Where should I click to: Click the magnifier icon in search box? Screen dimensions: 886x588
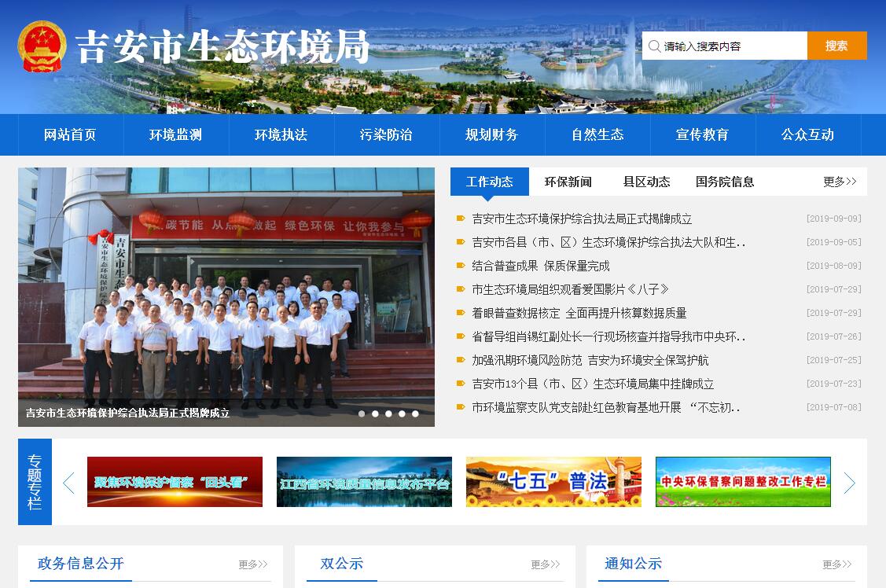(654, 46)
